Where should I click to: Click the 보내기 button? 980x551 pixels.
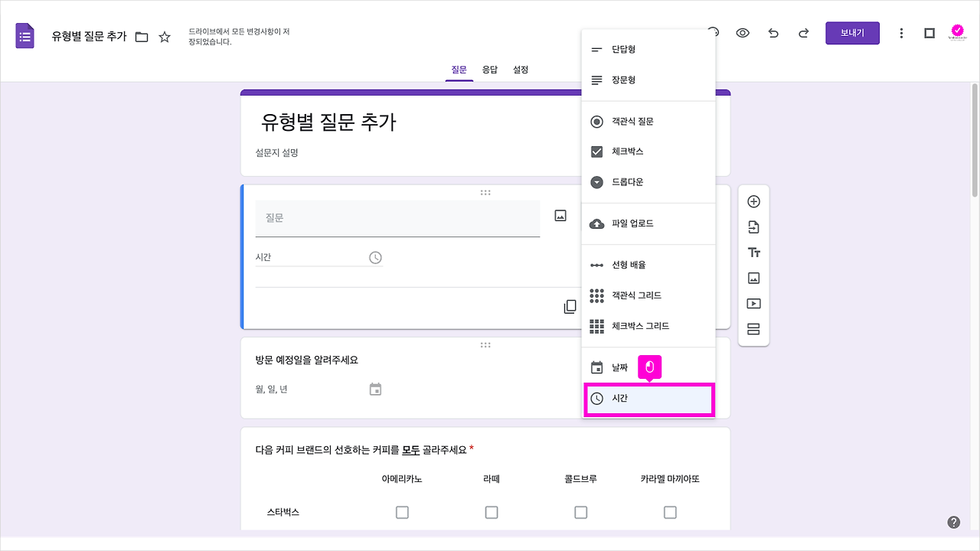(852, 33)
